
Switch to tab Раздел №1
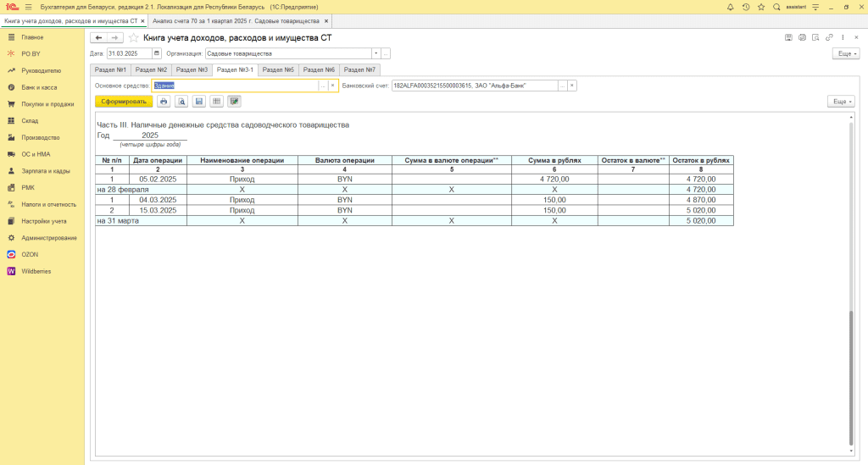[x=110, y=69]
